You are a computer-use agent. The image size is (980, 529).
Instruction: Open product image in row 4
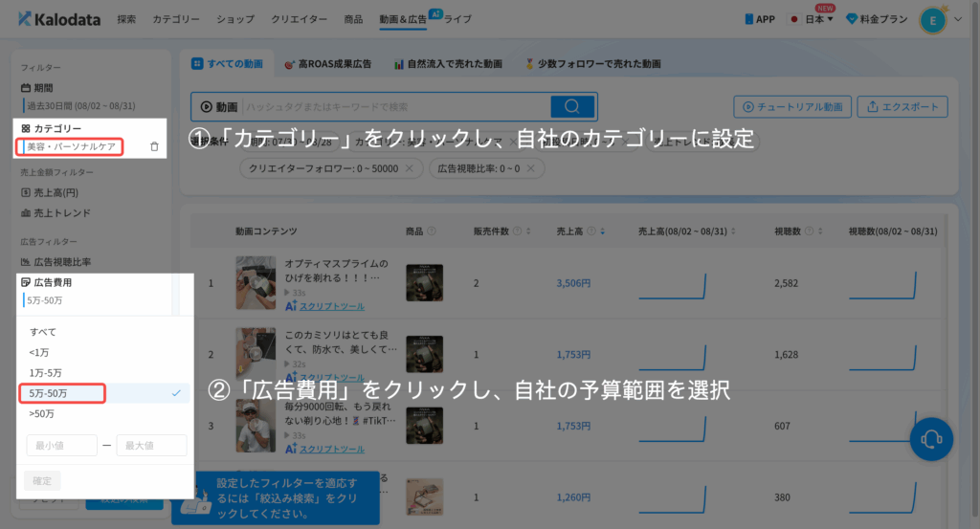click(x=424, y=497)
